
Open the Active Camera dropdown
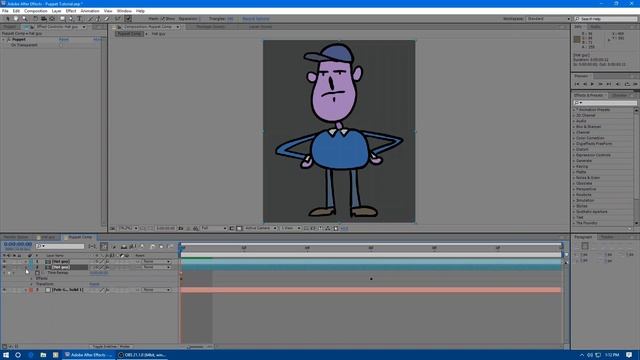pos(260,229)
